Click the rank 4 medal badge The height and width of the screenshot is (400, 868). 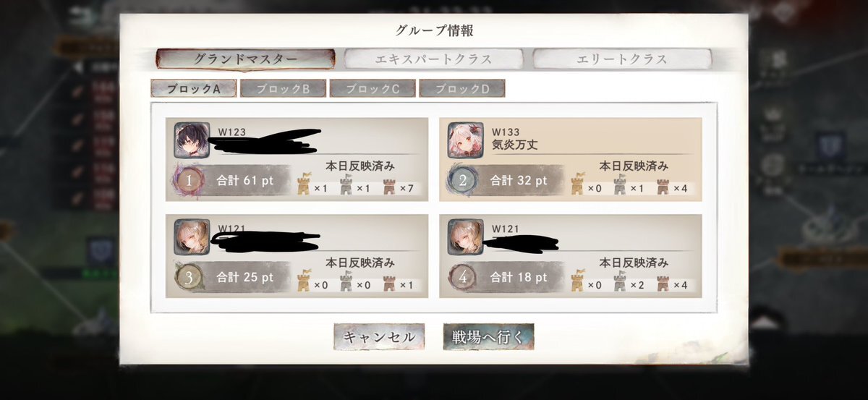pos(462,277)
